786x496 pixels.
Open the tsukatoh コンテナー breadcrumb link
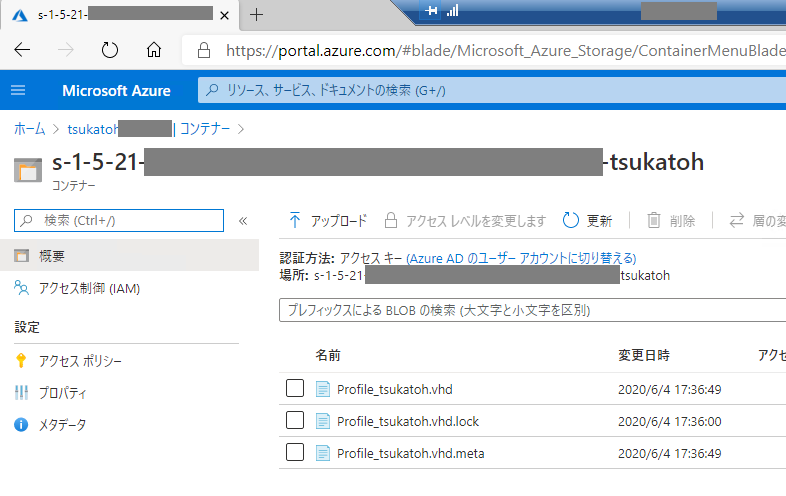149,129
